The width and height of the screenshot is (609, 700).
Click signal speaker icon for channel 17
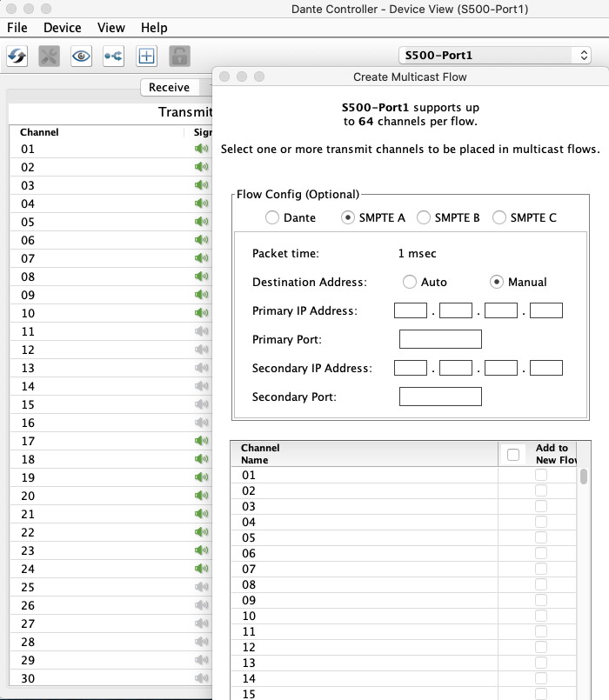202,441
